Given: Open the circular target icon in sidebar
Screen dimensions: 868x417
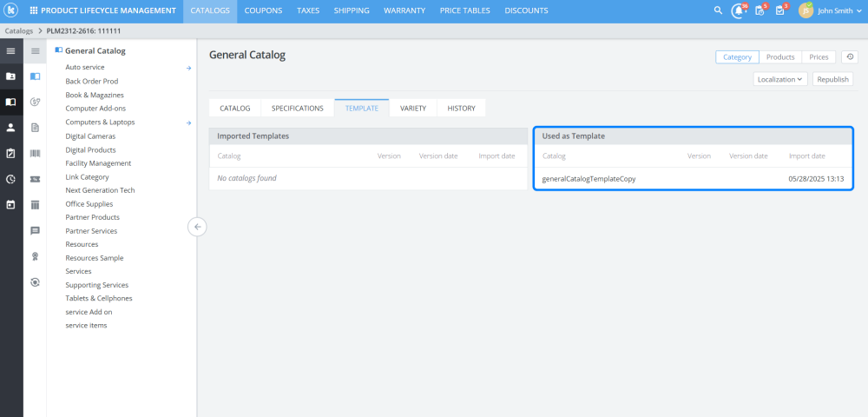Looking at the screenshot, I should [35, 282].
